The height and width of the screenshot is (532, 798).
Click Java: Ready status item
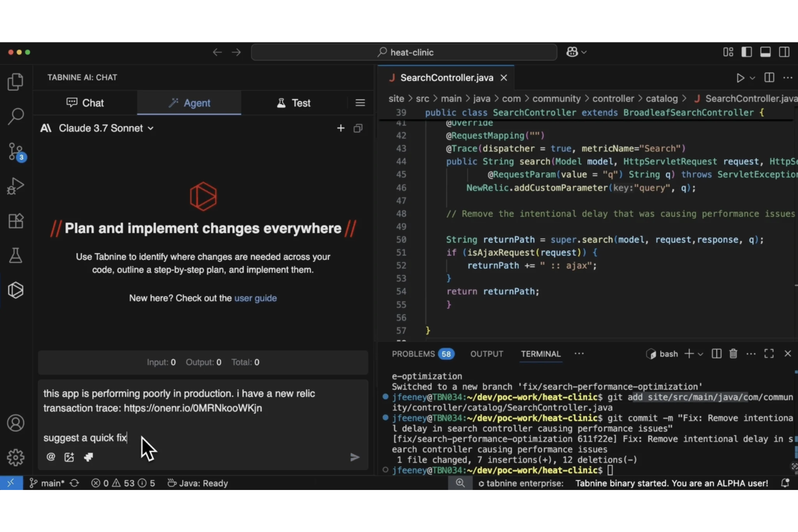pyautogui.click(x=198, y=483)
